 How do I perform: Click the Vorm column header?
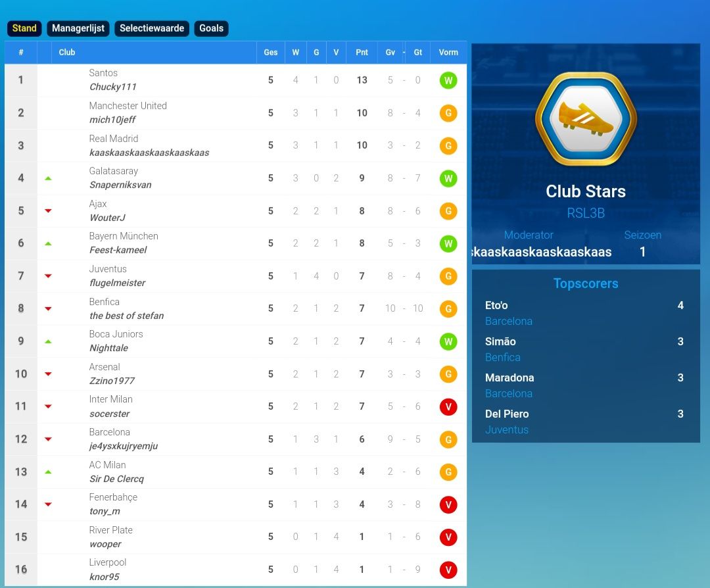point(448,53)
